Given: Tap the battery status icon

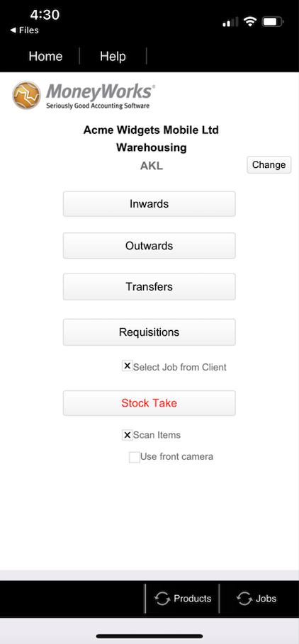Looking at the screenshot, I should (x=273, y=22).
